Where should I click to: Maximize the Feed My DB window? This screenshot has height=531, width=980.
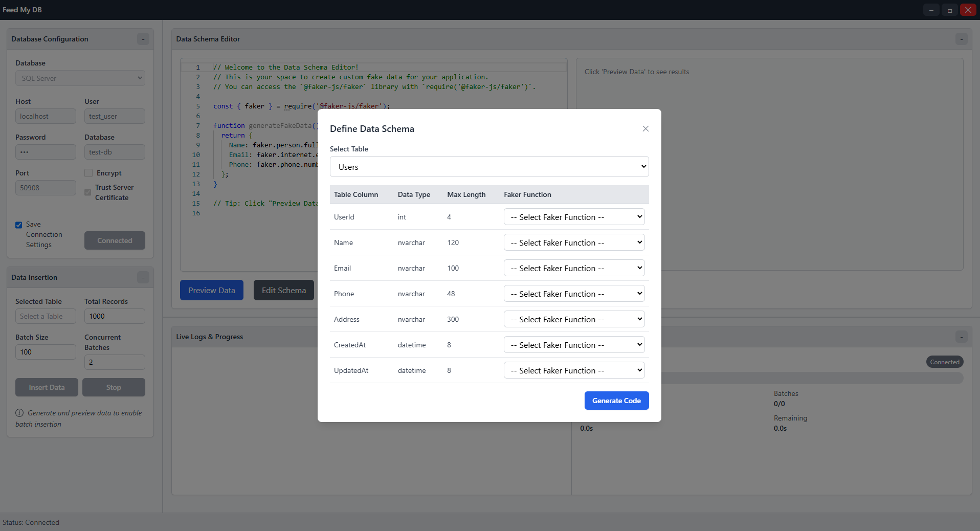949,10
